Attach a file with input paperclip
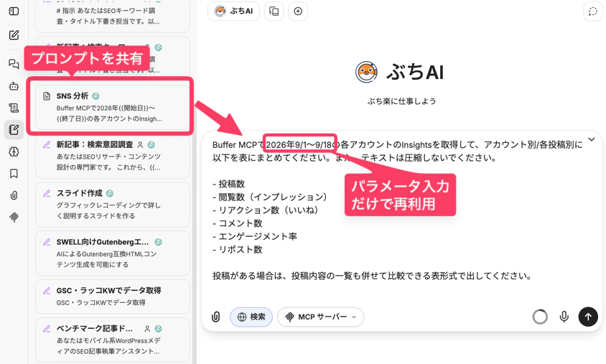This screenshot has width=606, height=364. [216, 317]
